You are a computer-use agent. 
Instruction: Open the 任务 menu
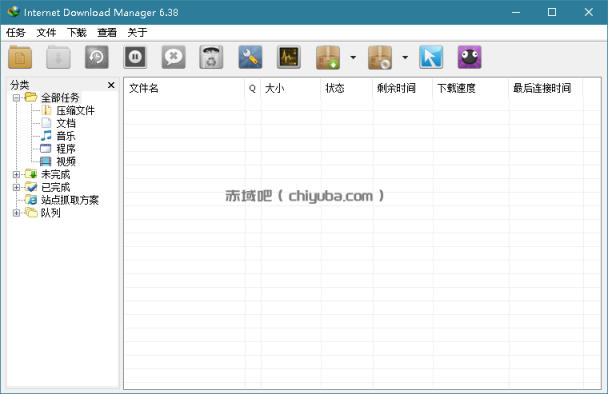coord(16,33)
